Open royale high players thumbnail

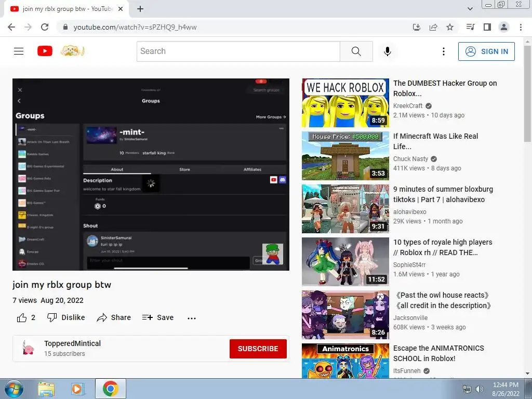coord(345,262)
